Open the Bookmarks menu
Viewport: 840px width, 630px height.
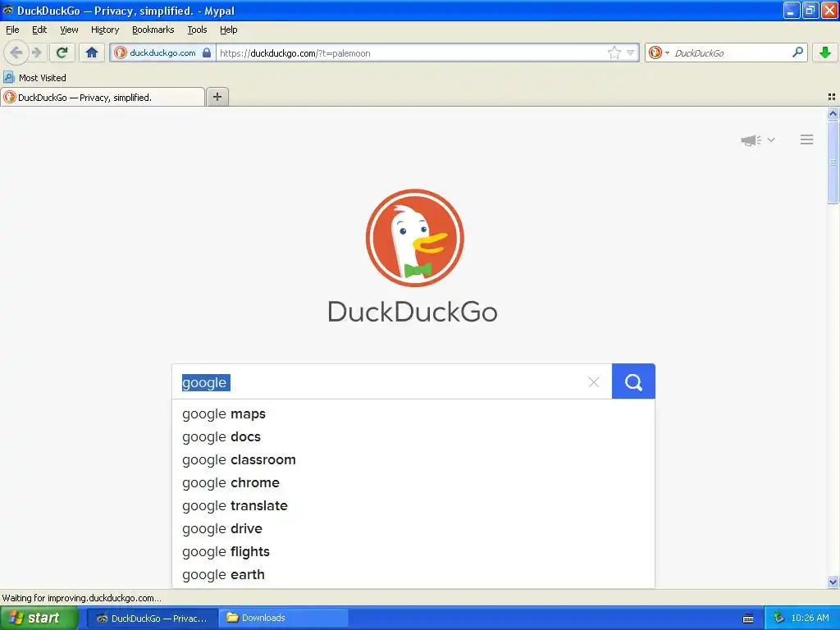[153, 30]
